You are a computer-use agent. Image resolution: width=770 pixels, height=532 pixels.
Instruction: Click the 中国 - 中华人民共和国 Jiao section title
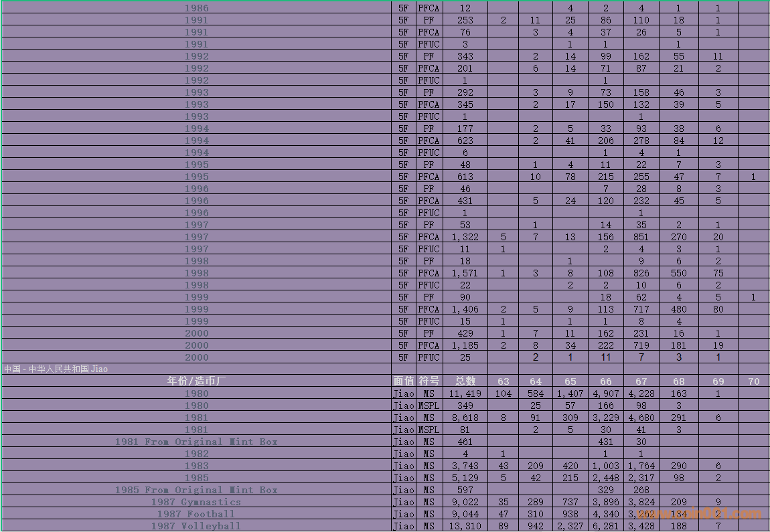tap(56, 369)
